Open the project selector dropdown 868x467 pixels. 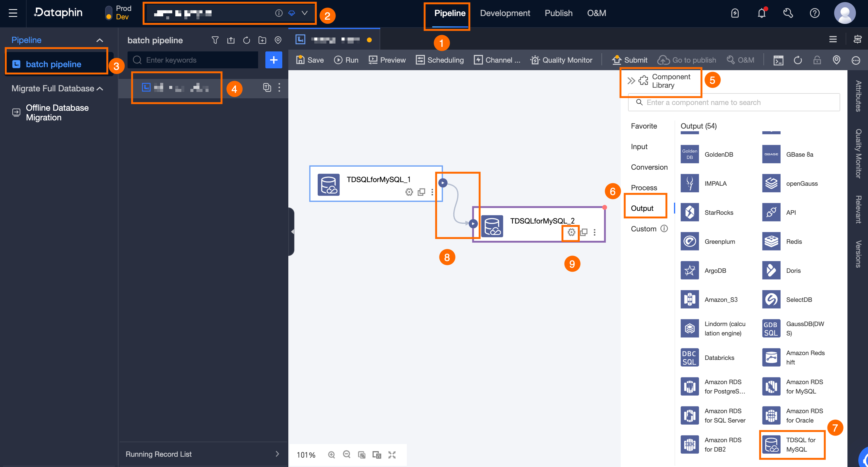pos(304,13)
